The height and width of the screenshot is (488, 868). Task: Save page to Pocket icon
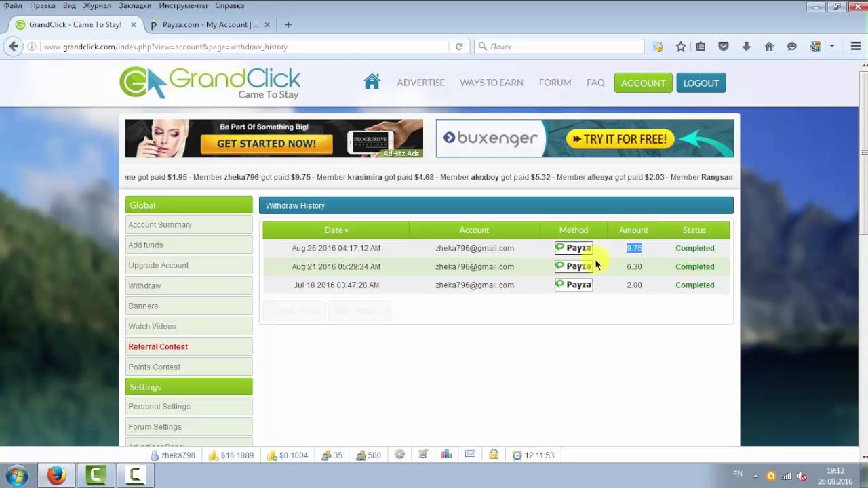pos(724,47)
